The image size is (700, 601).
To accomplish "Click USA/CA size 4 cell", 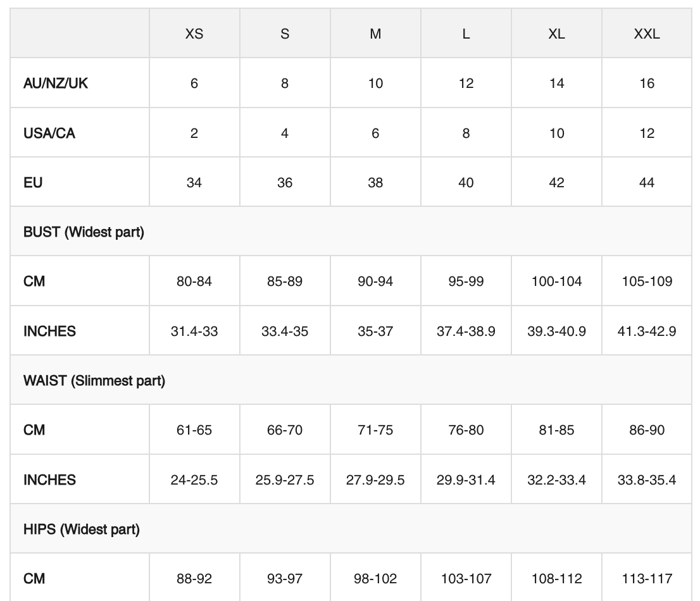I will pyautogui.click(x=285, y=133).
